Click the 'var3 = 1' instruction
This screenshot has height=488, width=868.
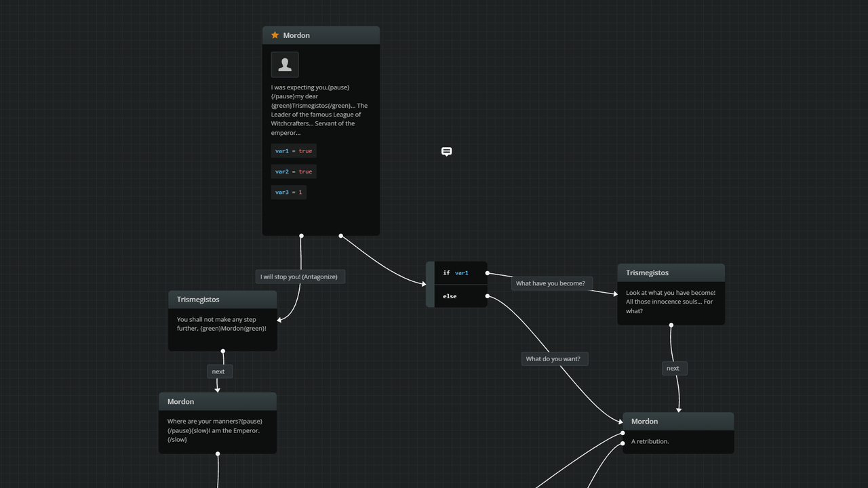[289, 192]
